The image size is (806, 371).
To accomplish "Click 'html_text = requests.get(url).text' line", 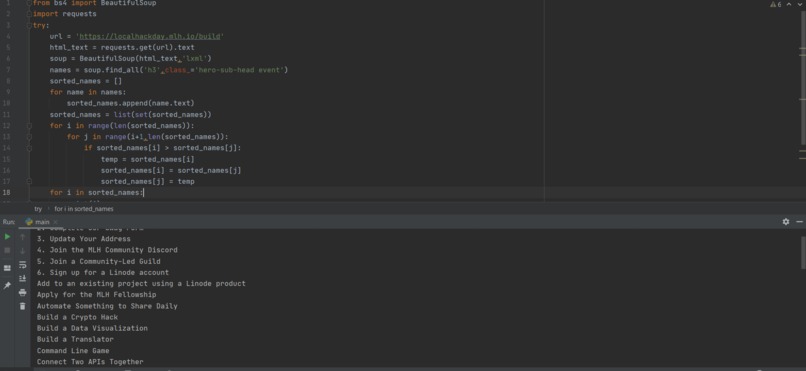I will (x=122, y=47).
